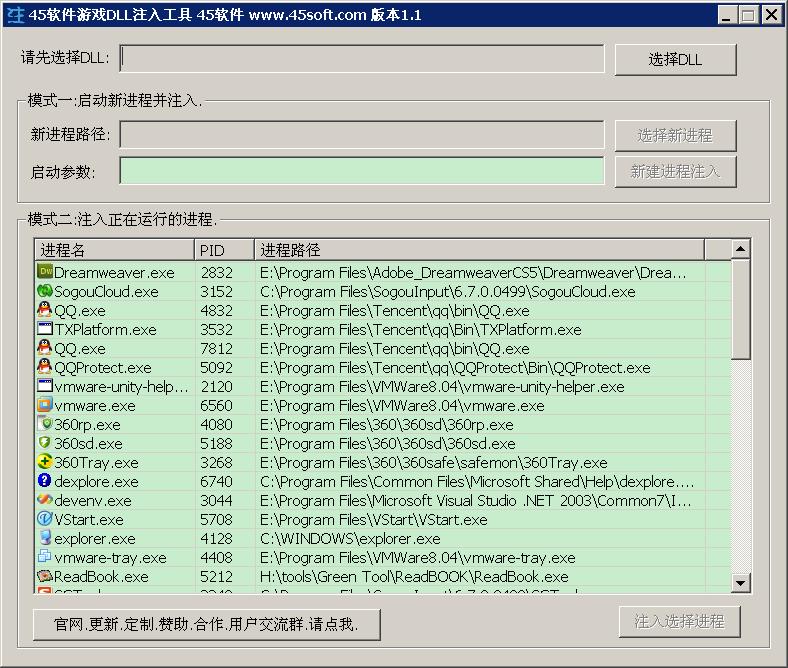788x668 pixels.
Task: Click the vmware-tray.exe icon
Action: (x=45, y=557)
